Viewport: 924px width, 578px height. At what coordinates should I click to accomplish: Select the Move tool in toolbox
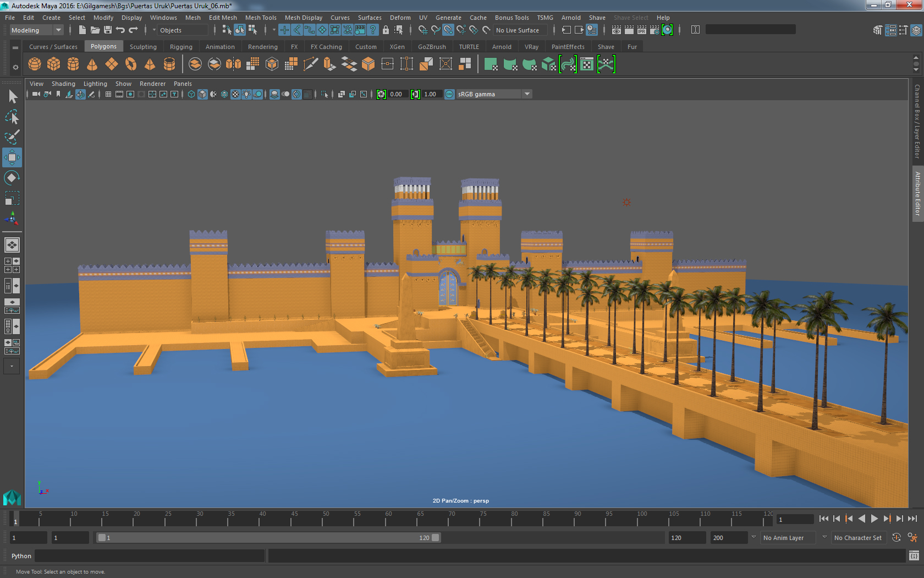point(12,157)
